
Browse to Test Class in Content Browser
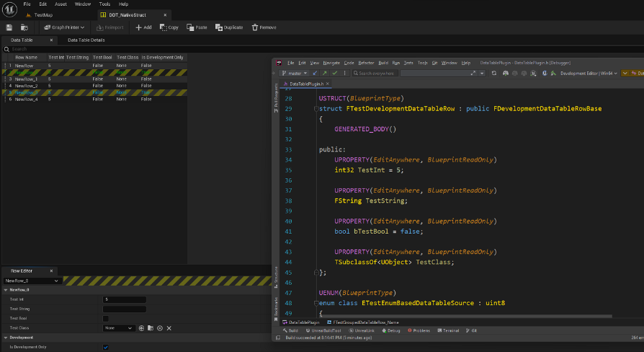(x=151, y=328)
